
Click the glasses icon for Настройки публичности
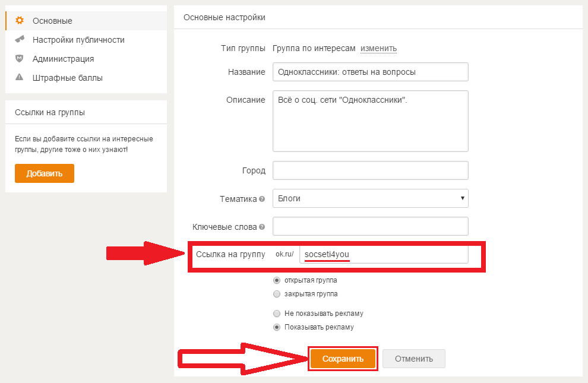point(20,39)
